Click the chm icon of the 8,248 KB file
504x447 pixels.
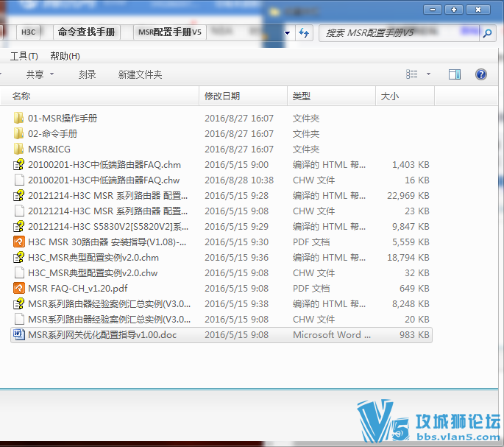[x=18, y=303]
